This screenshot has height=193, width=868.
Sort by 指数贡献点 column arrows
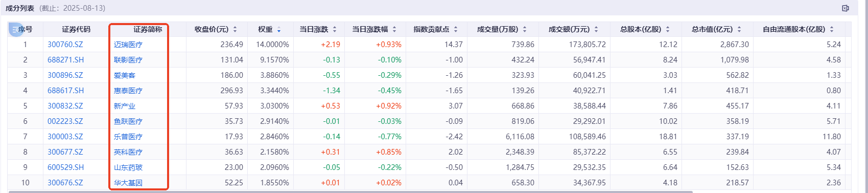[x=456, y=30]
